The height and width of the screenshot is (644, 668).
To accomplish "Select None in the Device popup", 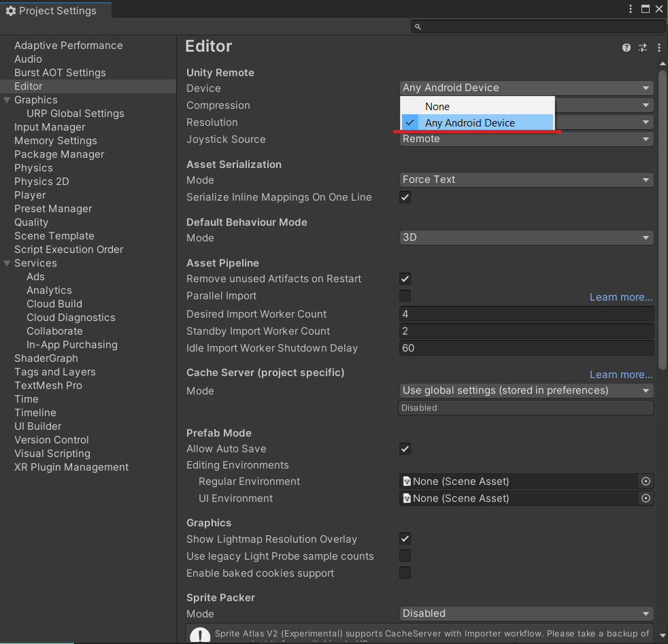I will click(477, 107).
